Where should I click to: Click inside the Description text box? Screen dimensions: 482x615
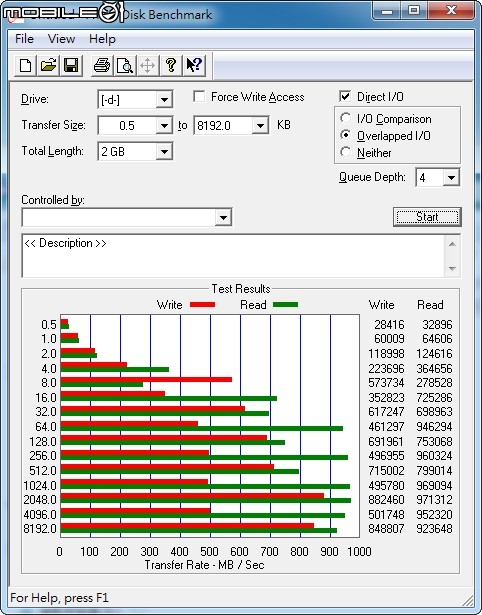(x=233, y=256)
